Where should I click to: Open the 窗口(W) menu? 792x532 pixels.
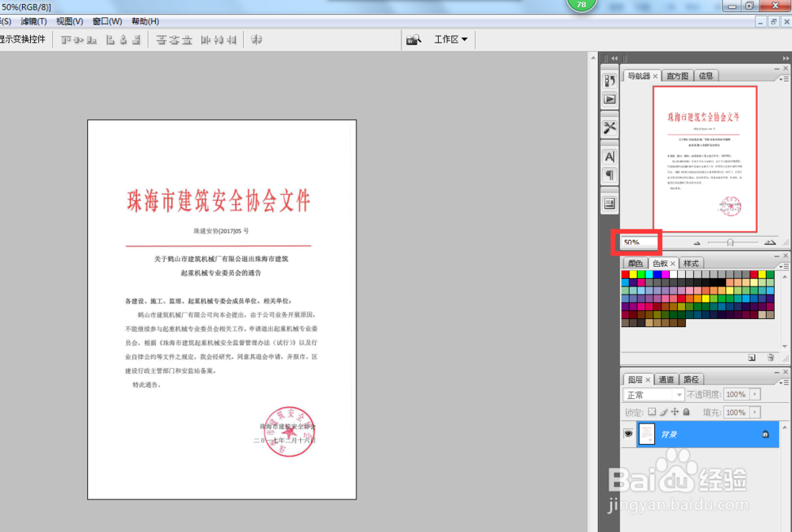(x=107, y=21)
